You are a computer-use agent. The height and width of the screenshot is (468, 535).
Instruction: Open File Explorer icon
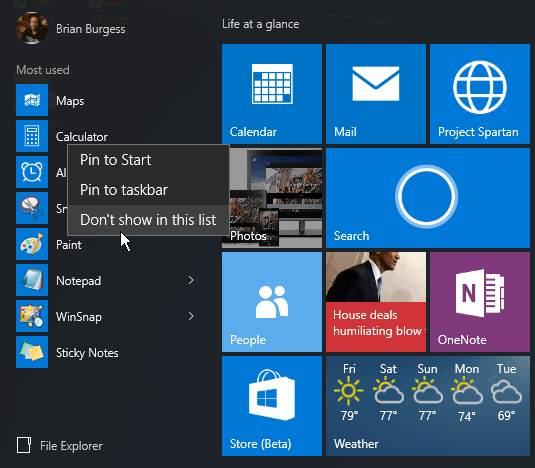coord(24,445)
